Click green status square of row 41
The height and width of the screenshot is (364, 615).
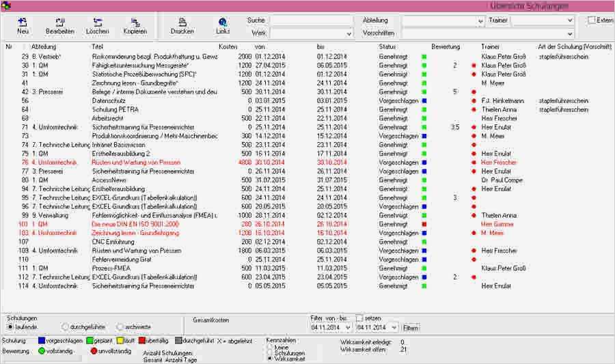[x=424, y=83]
